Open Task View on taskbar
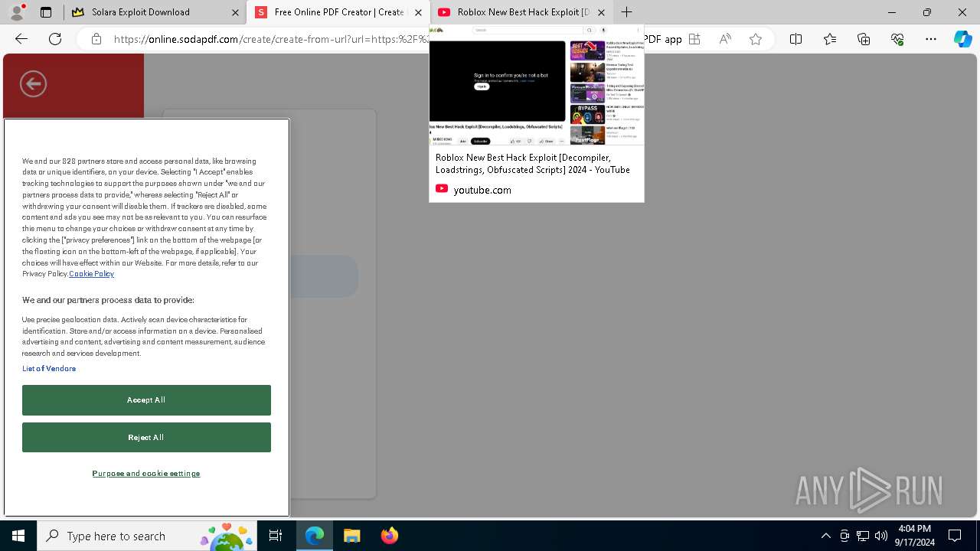This screenshot has height=551, width=980. (x=276, y=536)
